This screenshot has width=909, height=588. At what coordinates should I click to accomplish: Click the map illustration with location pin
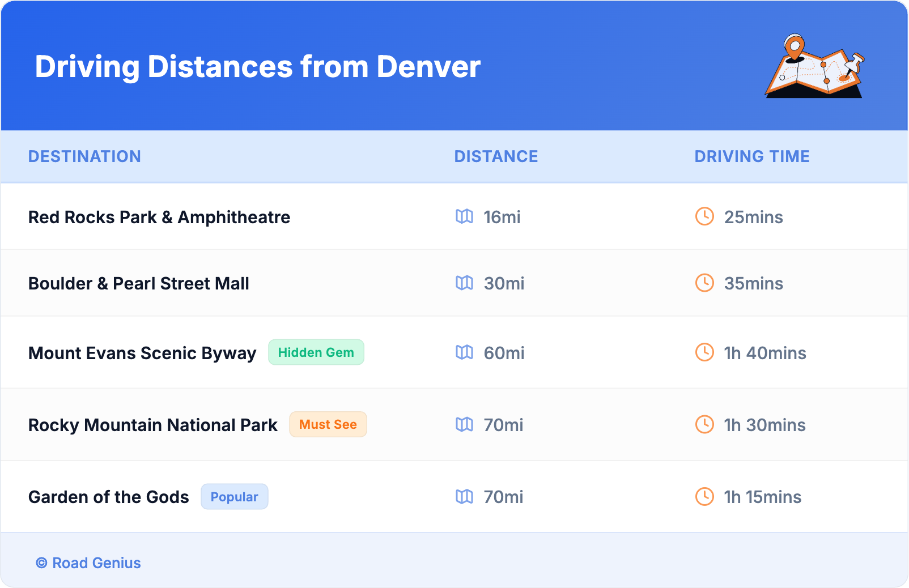click(814, 67)
